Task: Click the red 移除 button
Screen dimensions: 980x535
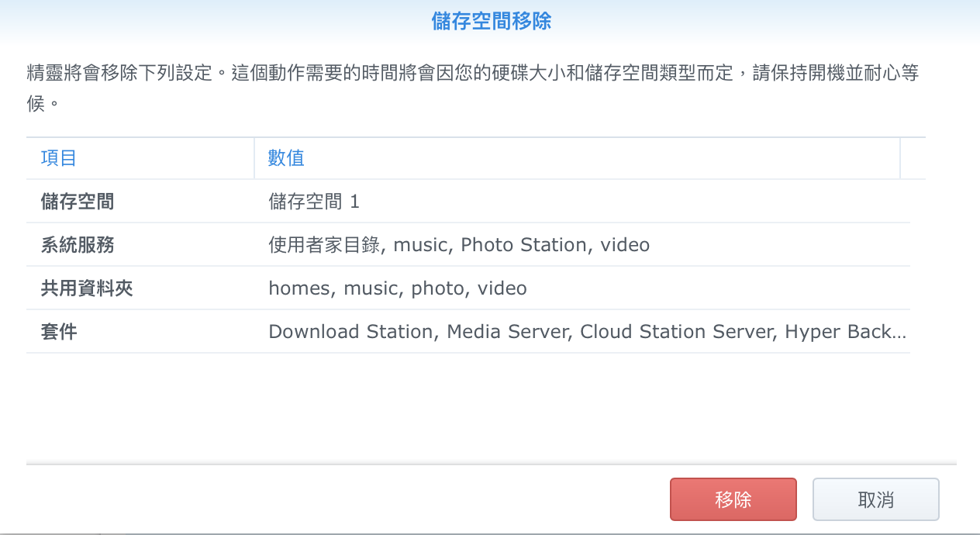Action: click(733, 499)
